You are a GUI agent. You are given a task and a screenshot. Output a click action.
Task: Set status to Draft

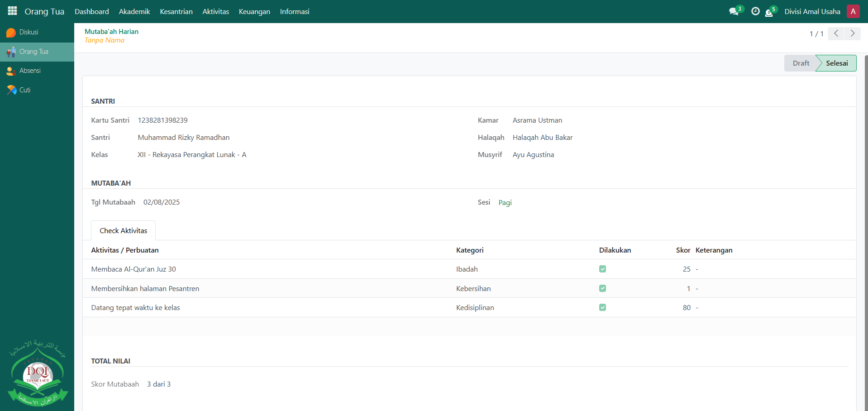coord(800,63)
